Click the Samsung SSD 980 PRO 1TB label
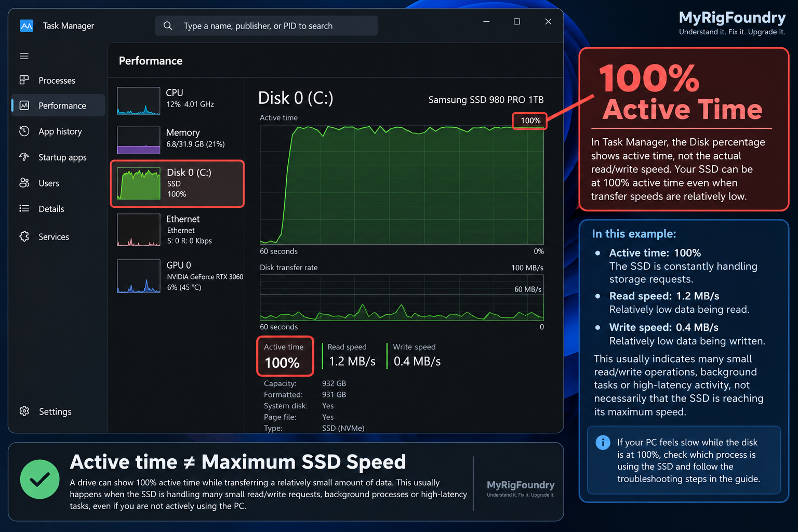The image size is (798, 532). (486, 100)
